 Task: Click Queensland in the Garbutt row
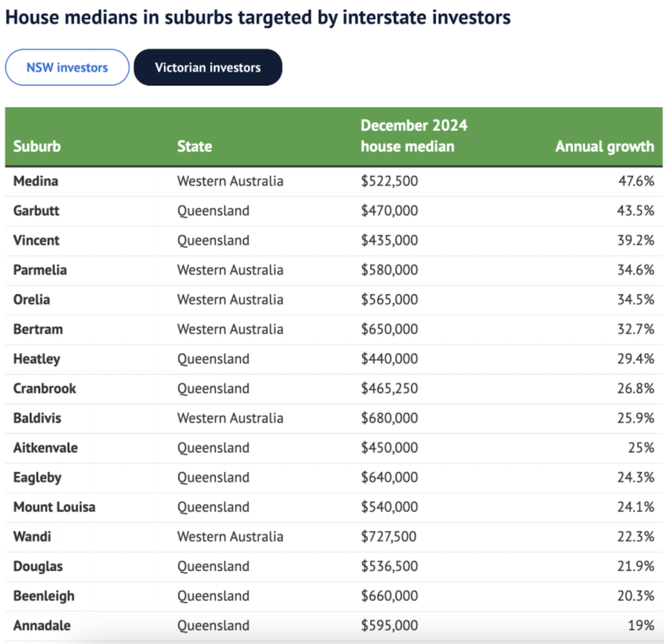point(213,211)
